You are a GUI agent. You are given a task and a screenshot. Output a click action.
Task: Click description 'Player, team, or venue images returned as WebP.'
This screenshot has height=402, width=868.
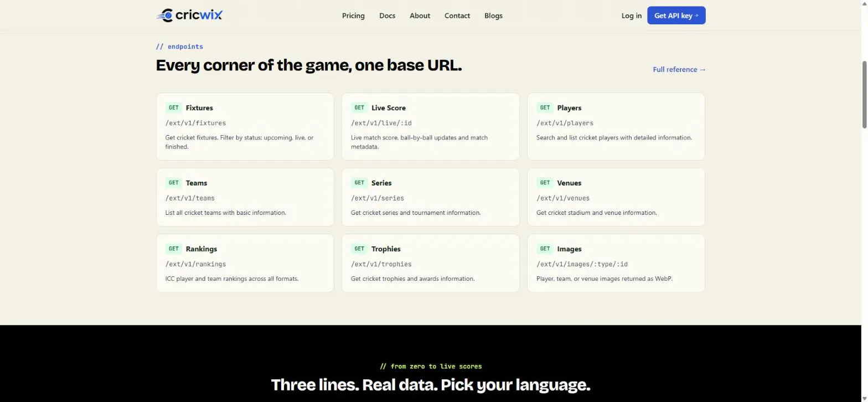(604, 279)
